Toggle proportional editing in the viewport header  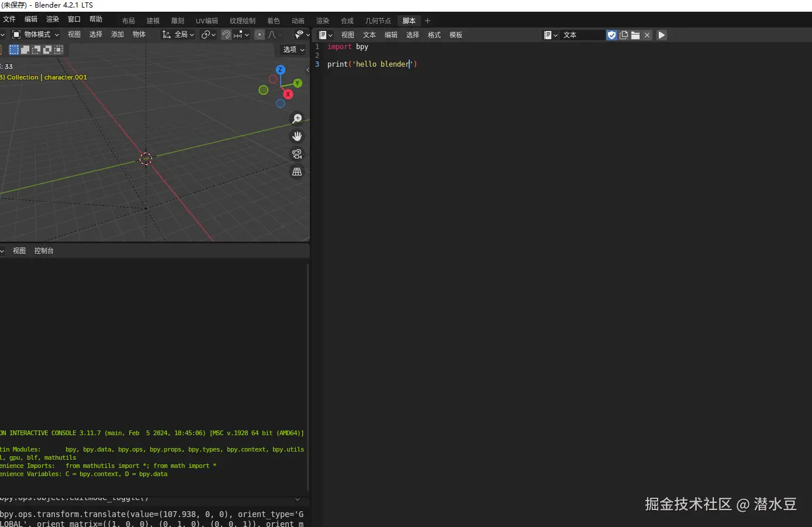pos(260,35)
